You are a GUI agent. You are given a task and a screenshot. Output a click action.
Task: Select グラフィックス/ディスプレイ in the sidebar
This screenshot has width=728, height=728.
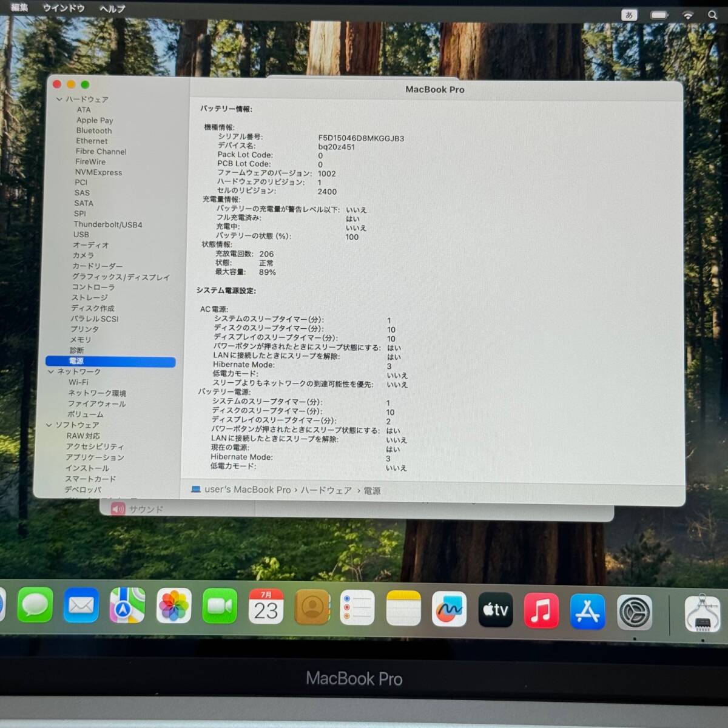(121, 277)
